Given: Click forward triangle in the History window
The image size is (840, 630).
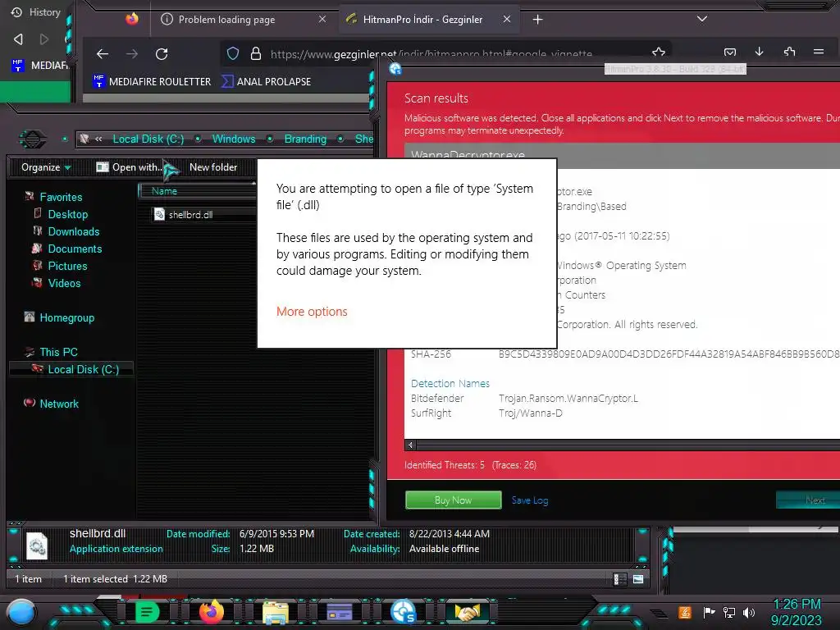Looking at the screenshot, I should pyautogui.click(x=44, y=39).
